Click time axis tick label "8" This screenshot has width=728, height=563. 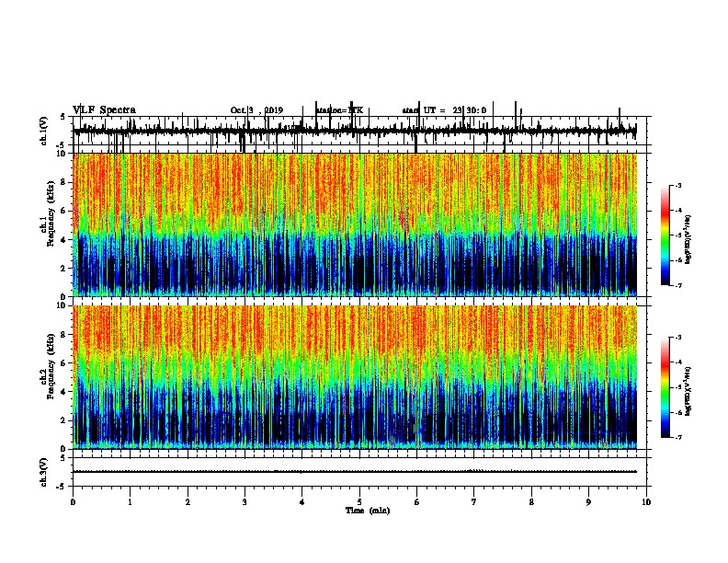tap(531, 502)
